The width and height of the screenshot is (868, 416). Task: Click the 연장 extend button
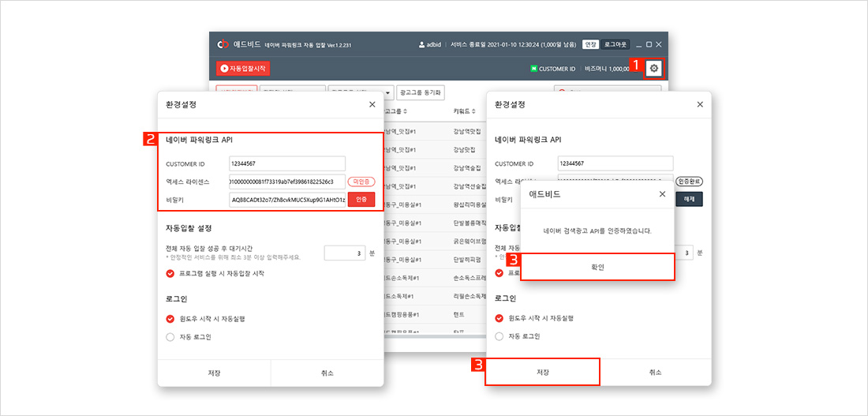589,44
